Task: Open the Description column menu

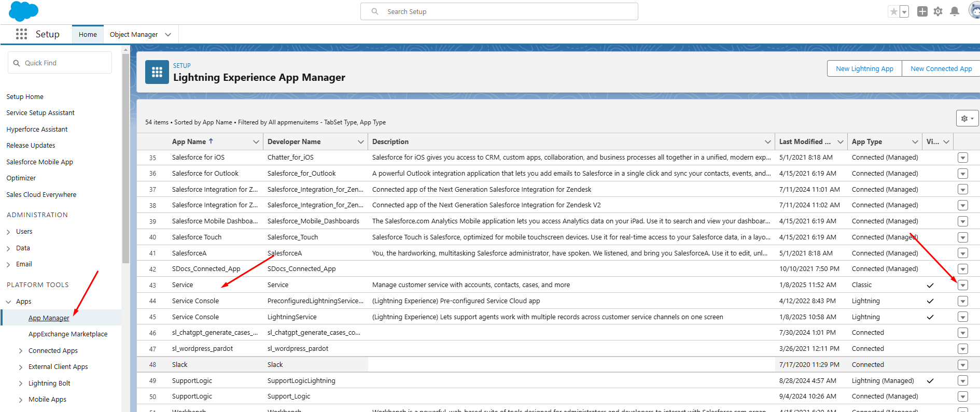Action: (x=768, y=142)
